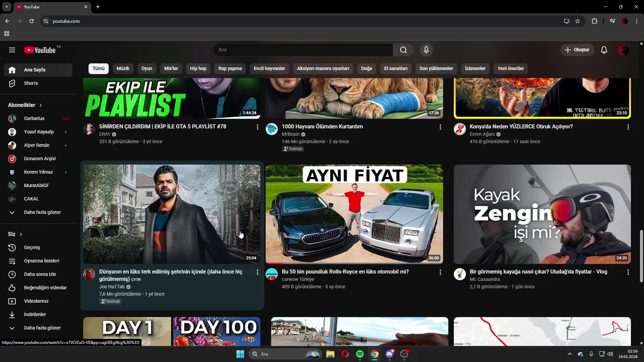Open File Explorer from taskbar
This screenshot has height=362, width=644.
tap(330, 354)
